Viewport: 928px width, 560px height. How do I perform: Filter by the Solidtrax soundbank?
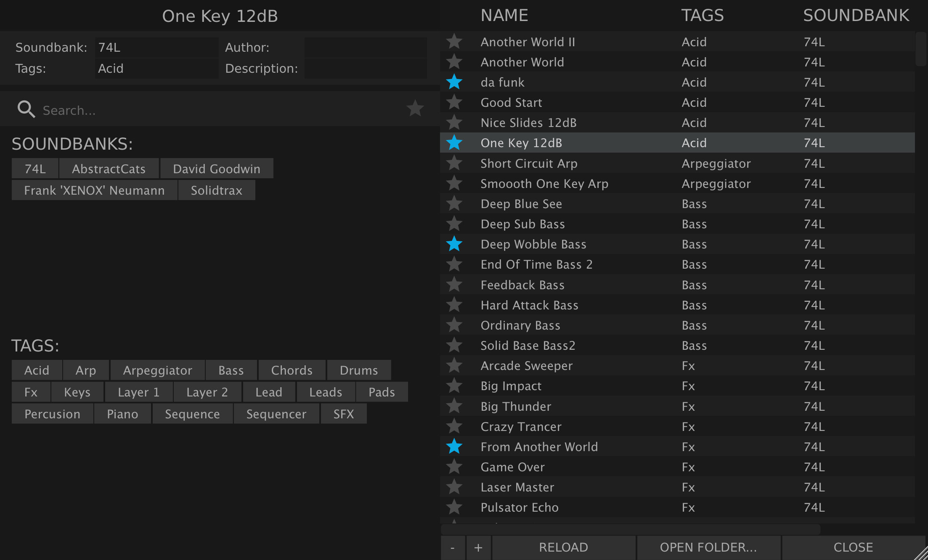216,190
